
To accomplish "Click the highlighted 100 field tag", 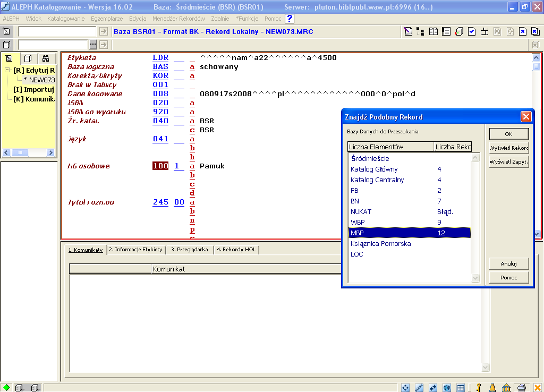I will (160, 166).
